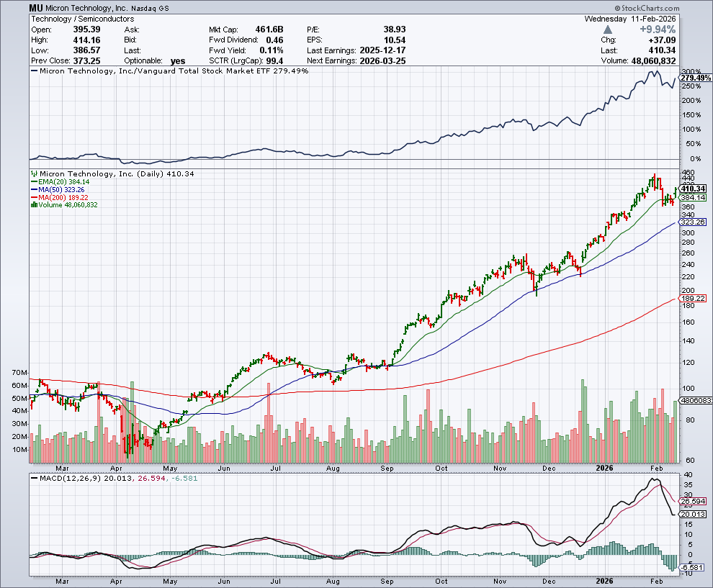This screenshot has height=588, width=713.
Task: Click the volume bars icon in price legend
Action: (34, 205)
